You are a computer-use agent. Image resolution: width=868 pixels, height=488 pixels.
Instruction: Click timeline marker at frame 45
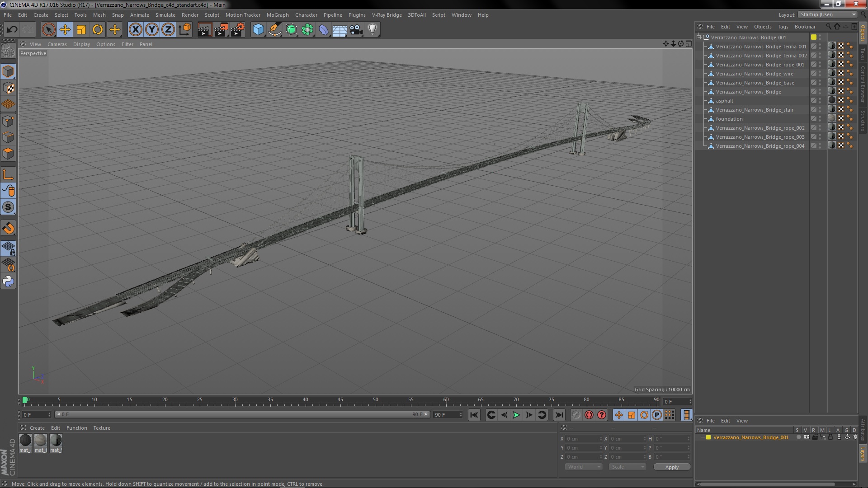click(x=340, y=400)
